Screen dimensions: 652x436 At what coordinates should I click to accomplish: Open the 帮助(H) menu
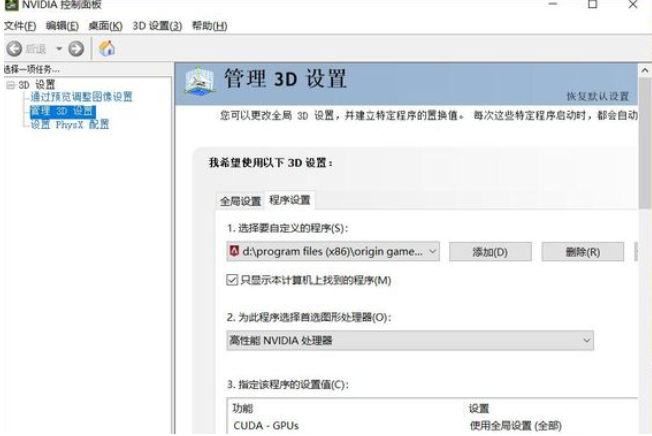209,26
